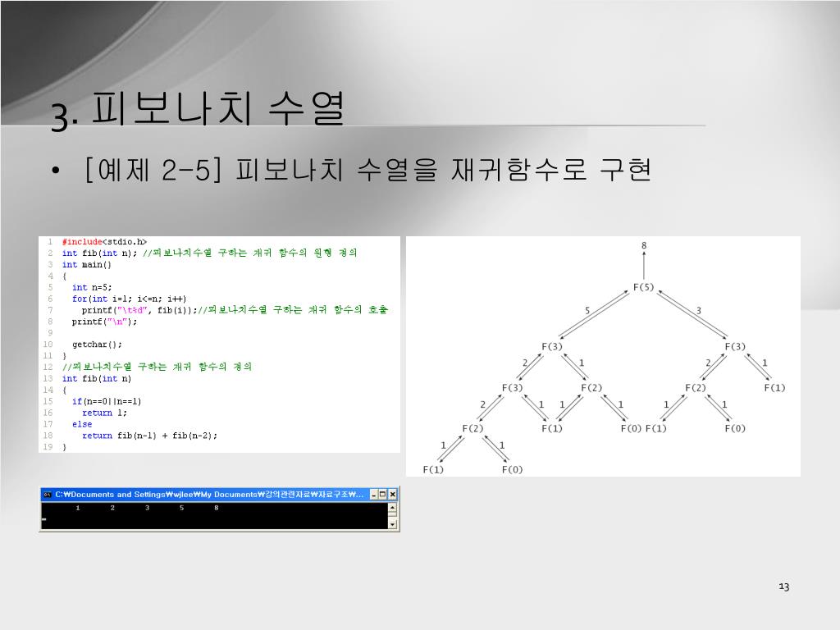Click the console output value 8
Screen dimensions: 840x630
[217, 508]
